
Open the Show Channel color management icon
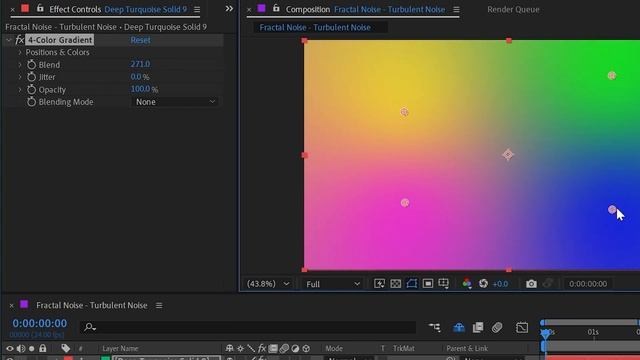coord(467,284)
